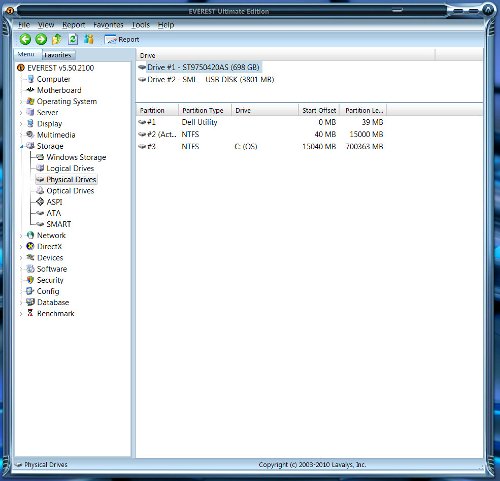Select the Security tree icon
Viewport: 500px width, 481px height.
(x=30, y=280)
